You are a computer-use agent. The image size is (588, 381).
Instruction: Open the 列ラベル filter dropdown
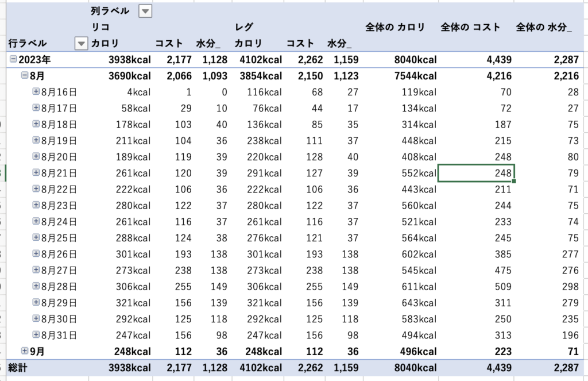point(146,11)
